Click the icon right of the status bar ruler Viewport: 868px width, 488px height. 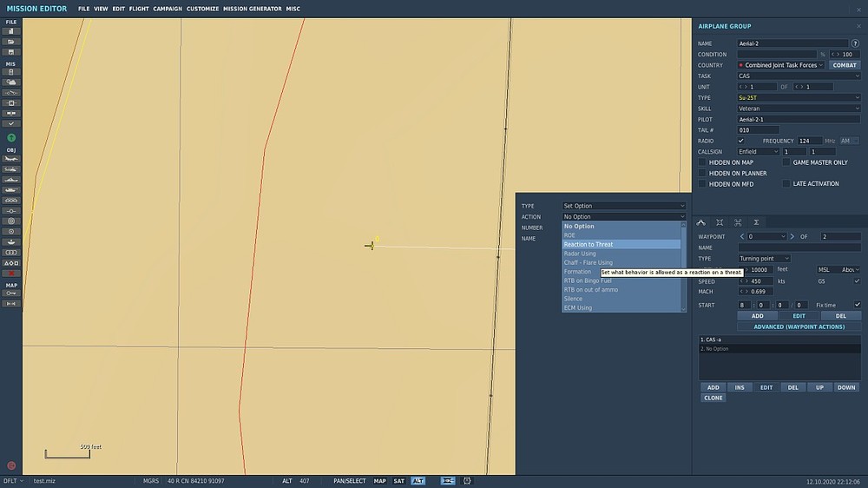[467, 481]
